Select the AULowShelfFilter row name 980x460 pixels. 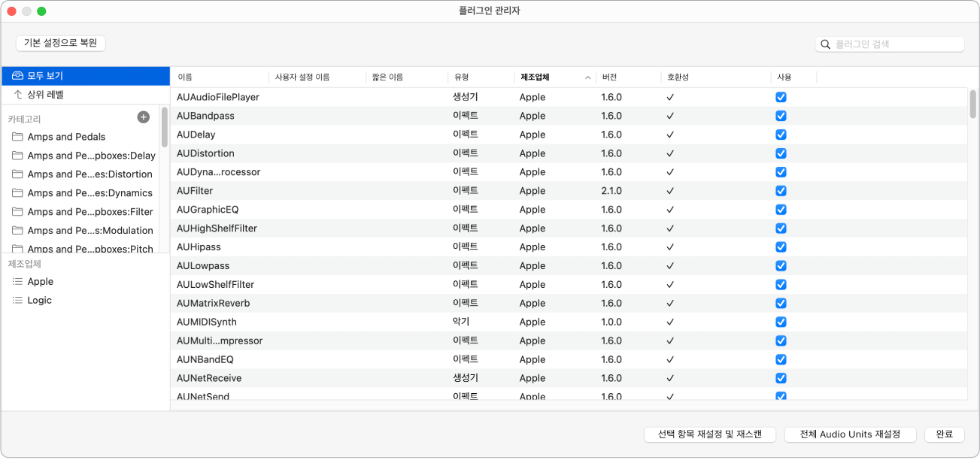pos(215,284)
